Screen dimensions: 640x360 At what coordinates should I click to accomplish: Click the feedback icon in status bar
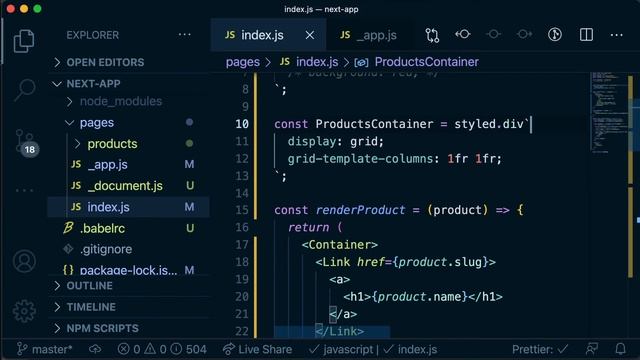pyautogui.click(x=591, y=349)
